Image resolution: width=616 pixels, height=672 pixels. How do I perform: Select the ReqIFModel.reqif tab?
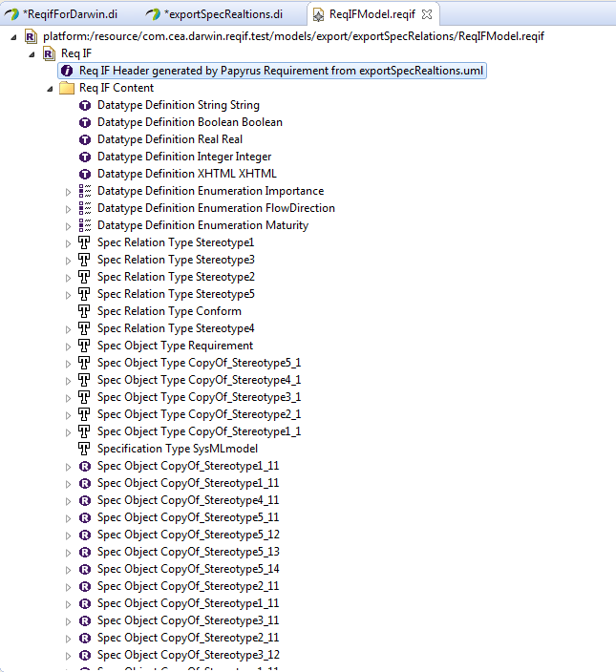(372, 14)
